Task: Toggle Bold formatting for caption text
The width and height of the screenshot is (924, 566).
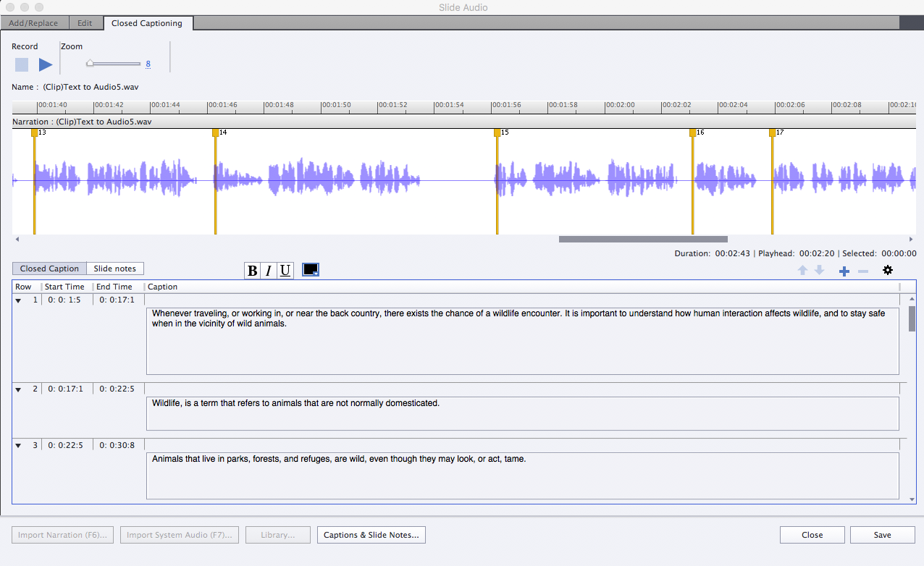Action: 252,271
